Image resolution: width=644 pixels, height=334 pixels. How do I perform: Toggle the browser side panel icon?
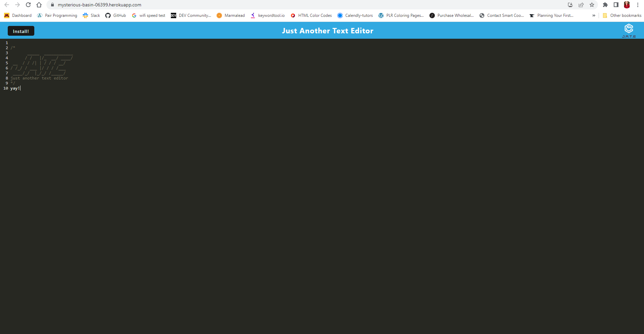pyautogui.click(x=616, y=5)
